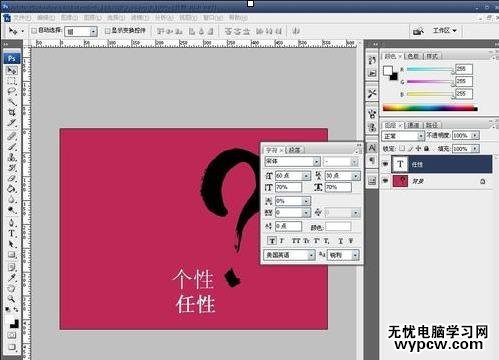Click Go to Bridge icon in options bar
Screen dimensions: 499x360
pyautogui.click(x=418, y=31)
